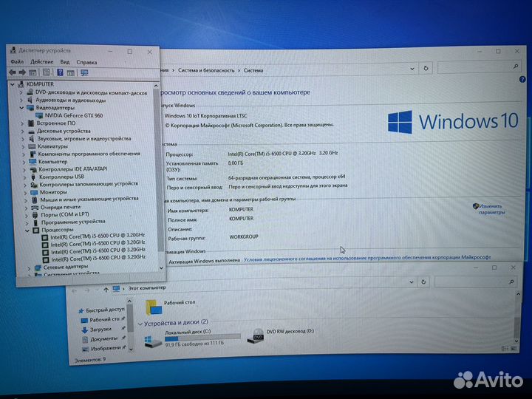Collapse the Устройства и диски group
The image size is (532, 399).
(x=140, y=324)
